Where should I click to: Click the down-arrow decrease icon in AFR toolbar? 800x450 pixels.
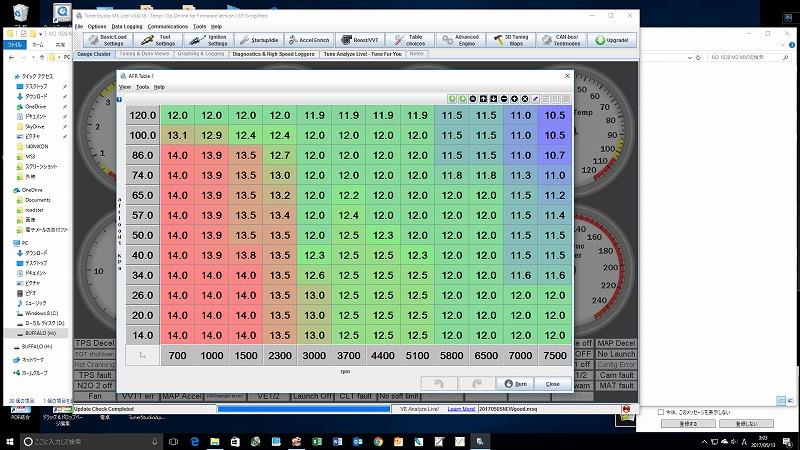pos(493,98)
